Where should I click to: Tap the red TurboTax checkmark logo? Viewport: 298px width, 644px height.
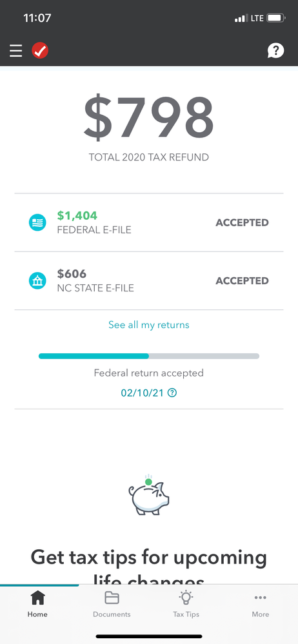click(40, 51)
